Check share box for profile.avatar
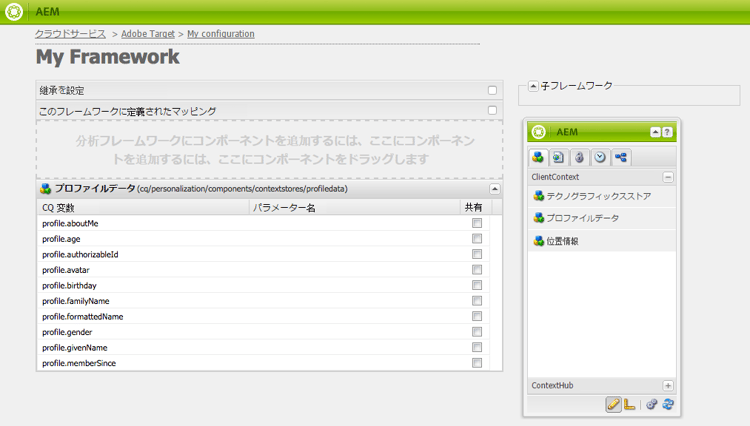This screenshot has height=426, width=750. point(477,270)
